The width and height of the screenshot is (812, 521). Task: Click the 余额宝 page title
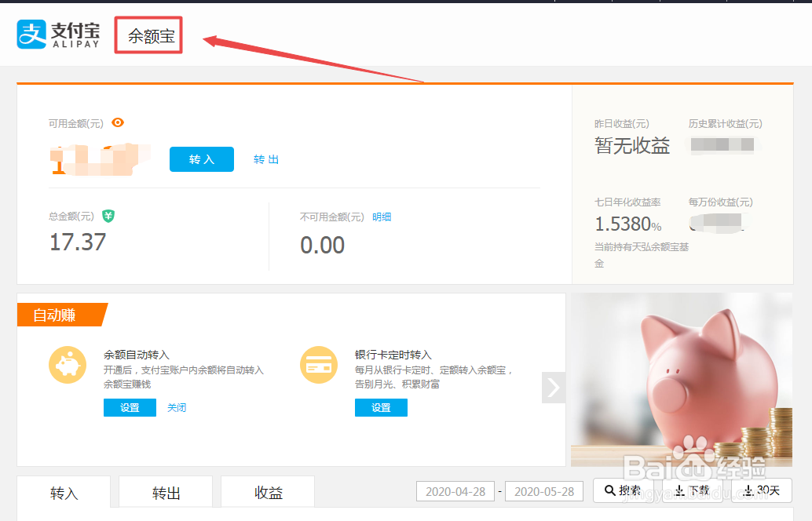click(151, 35)
